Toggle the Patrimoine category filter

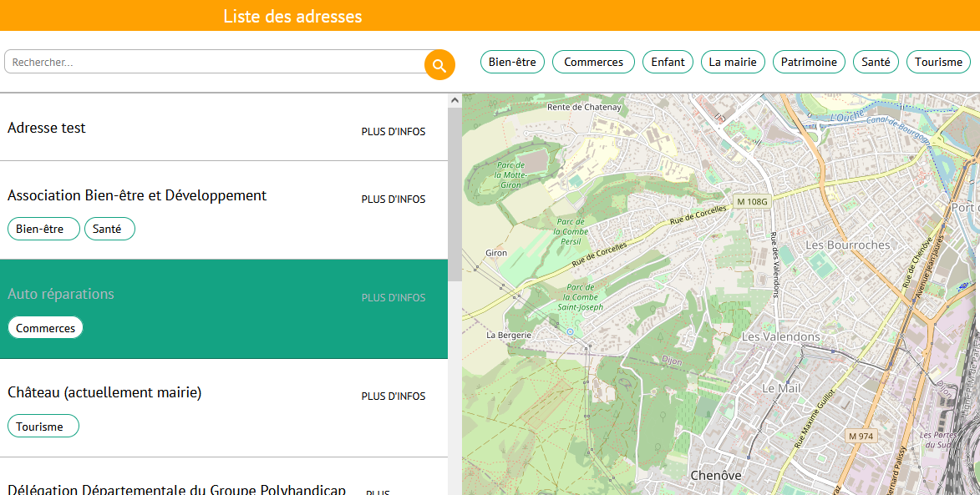point(809,61)
